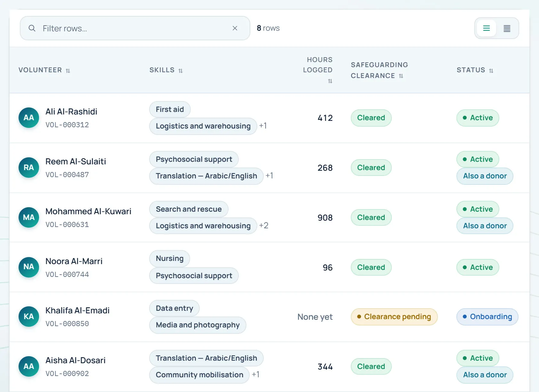
Task: Sort by Hours Logged column arrows
Action: coord(330,81)
